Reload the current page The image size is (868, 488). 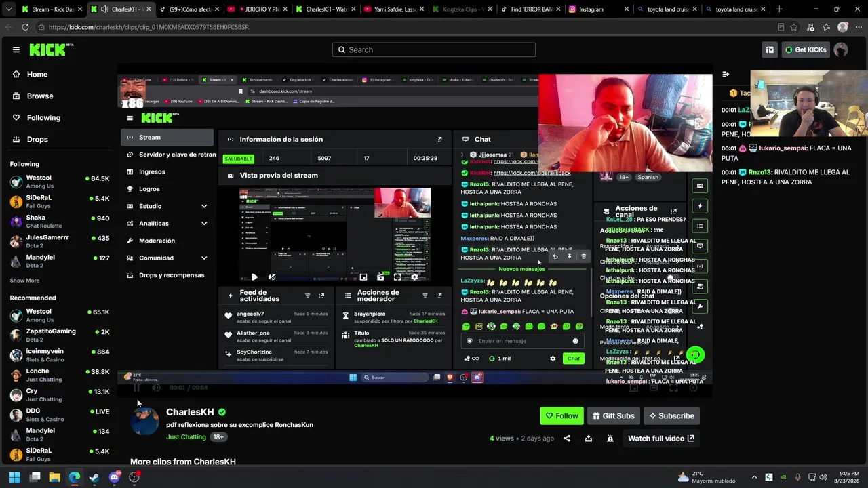click(x=25, y=27)
